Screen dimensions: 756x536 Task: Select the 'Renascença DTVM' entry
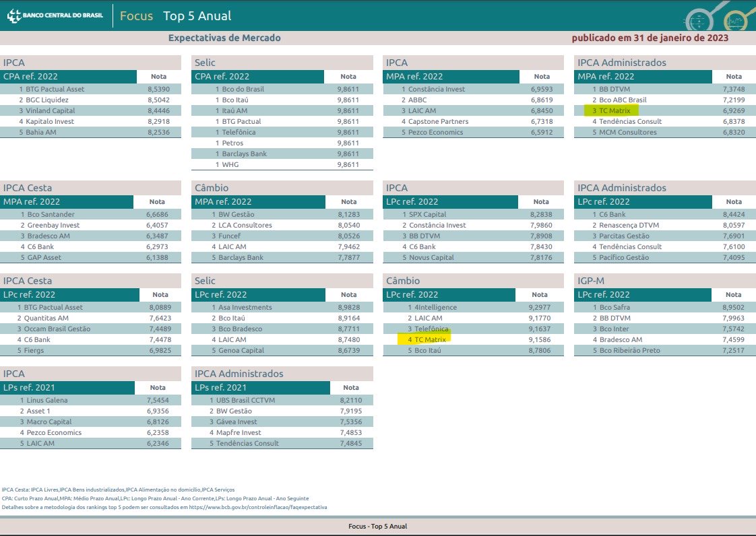point(629,225)
